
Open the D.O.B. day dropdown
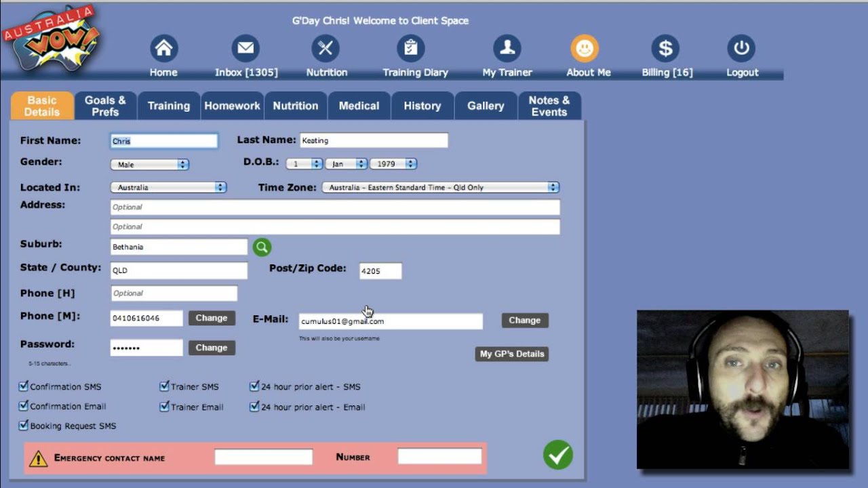tap(304, 164)
